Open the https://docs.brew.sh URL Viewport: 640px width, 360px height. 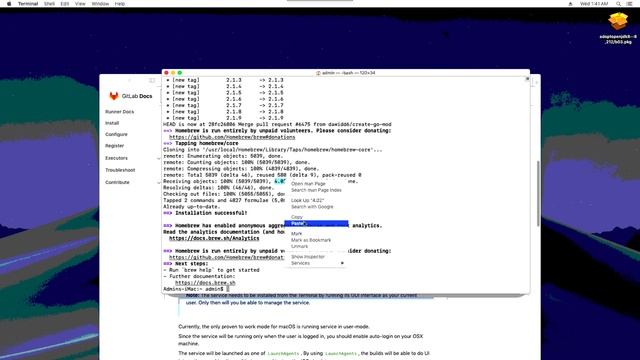pyautogui.click(x=205, y=283)
